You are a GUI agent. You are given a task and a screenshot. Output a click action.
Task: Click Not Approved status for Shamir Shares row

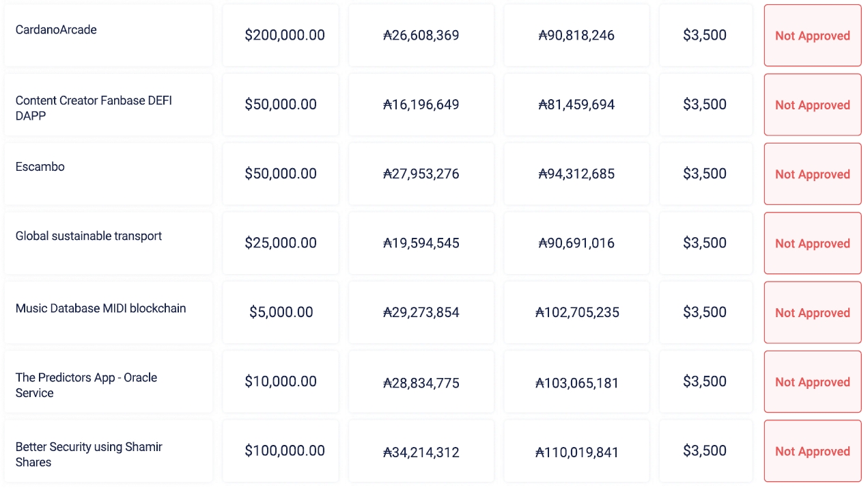(812, 451)
